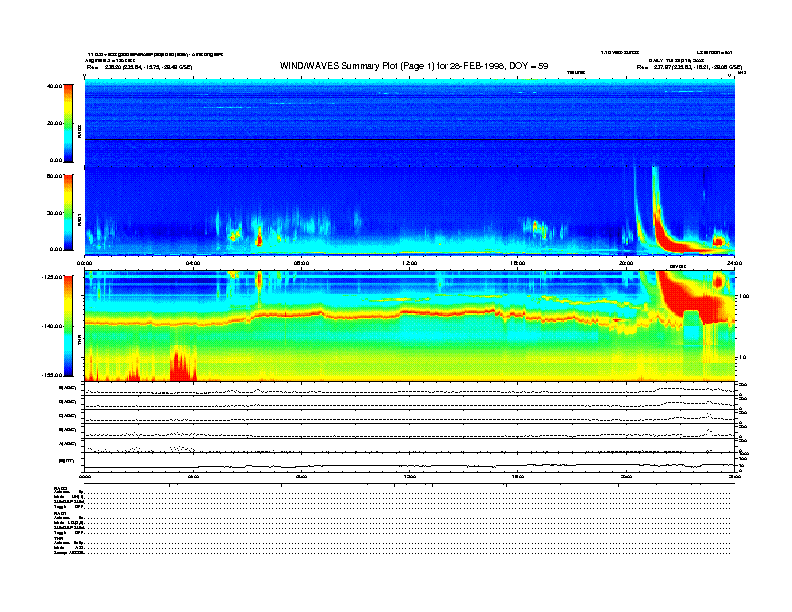Click the rotated RAD1 axis label
Image resolution: width=792 pixels, height=612 pixels.
point(79,219)
